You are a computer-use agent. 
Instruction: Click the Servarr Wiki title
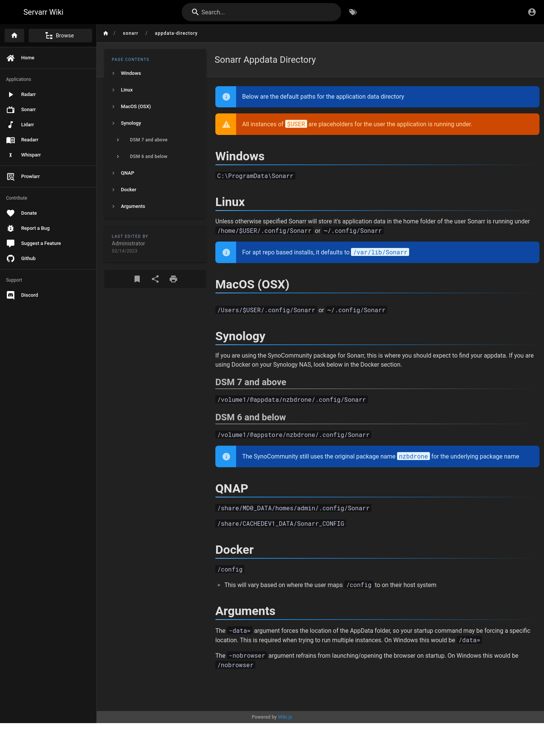point(43,12)
